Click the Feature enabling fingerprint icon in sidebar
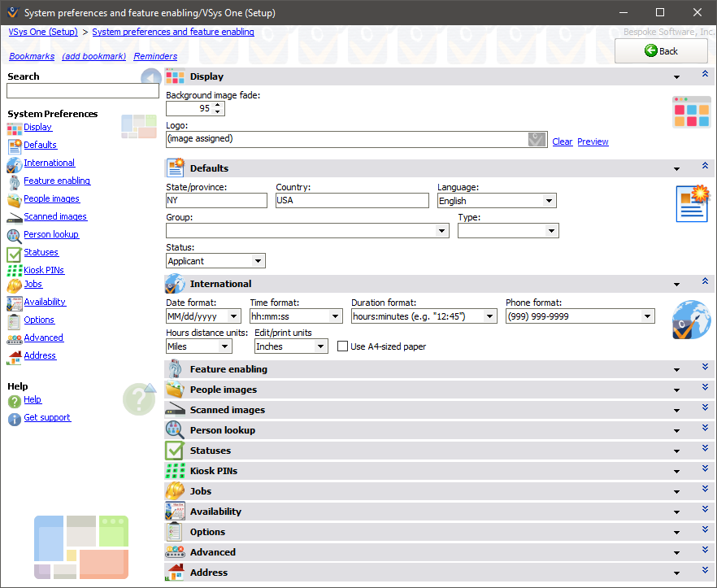Screen dimensions: 717x588 [x=15, y=181]
